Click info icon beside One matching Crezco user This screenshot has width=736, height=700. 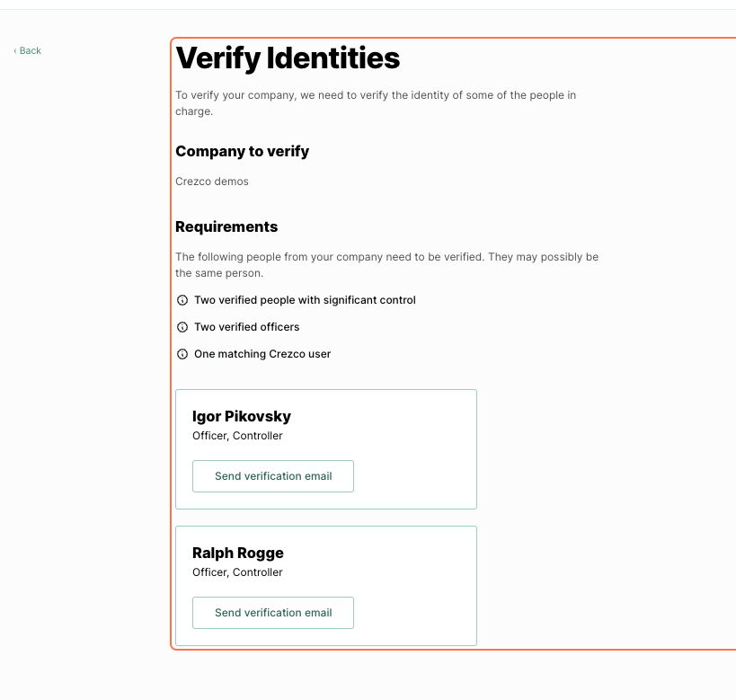pos(182,354)
